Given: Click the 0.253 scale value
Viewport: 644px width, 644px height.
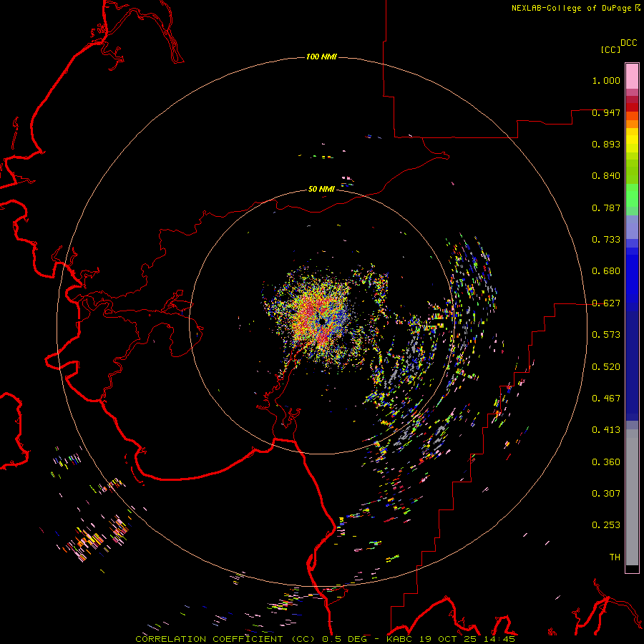Looking at the screenshot, I should [x=606, y=525].
